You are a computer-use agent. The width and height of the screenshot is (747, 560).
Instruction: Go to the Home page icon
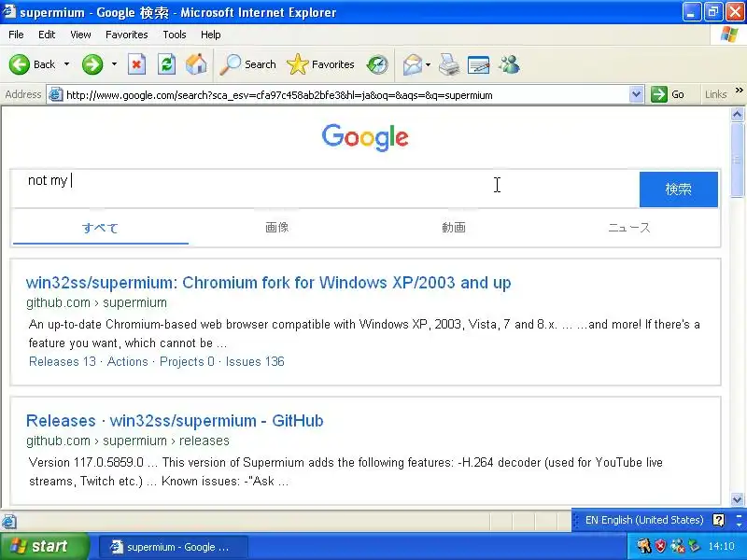[196, 64]
